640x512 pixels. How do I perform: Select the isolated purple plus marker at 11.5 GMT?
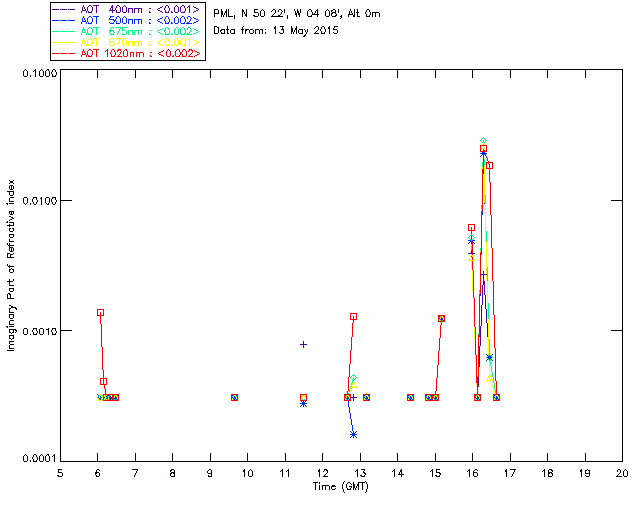coord(303,345)
